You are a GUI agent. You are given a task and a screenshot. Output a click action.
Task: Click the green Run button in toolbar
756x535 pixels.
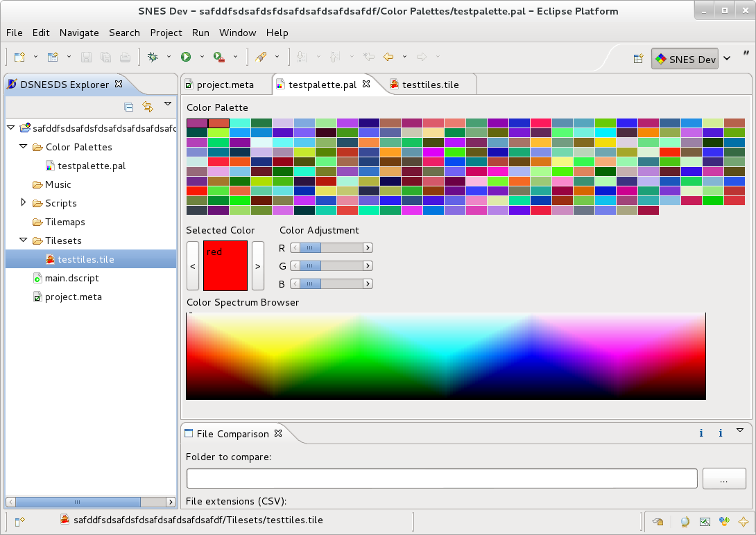[x=186, y=57]
